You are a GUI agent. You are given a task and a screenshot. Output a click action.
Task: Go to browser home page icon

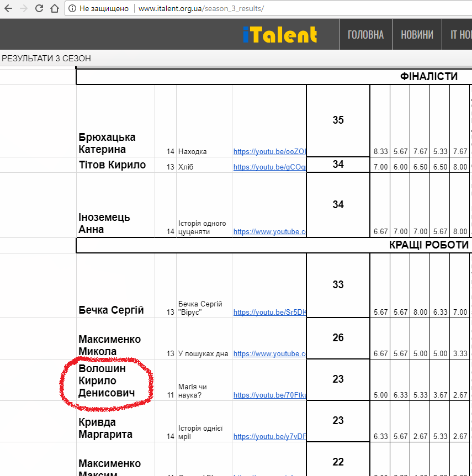(x=54, y=9)
